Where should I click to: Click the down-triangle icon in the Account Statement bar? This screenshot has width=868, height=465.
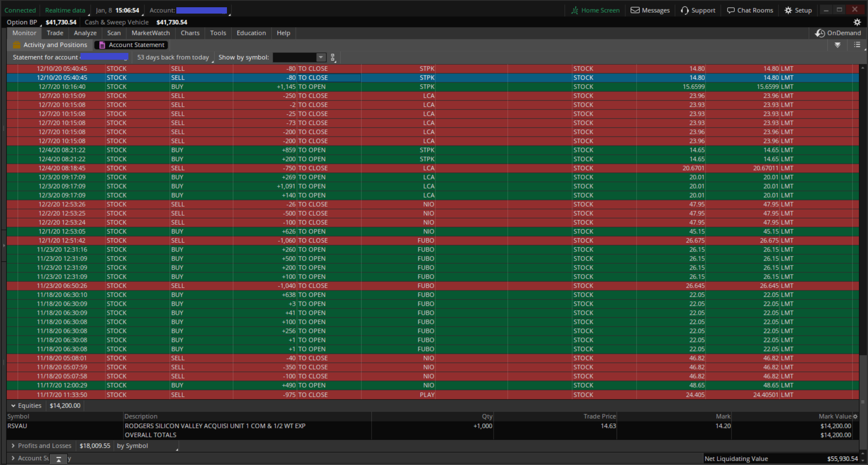pos(837,45)
